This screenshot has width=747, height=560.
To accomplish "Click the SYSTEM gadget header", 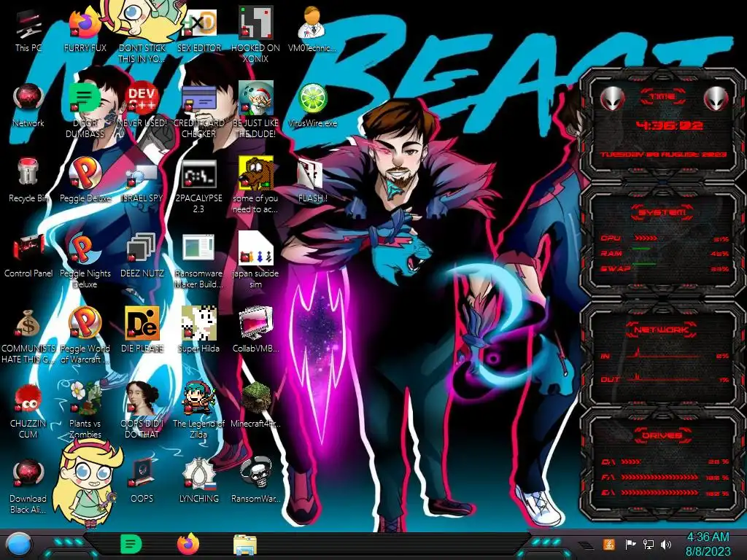I will tap(662, 212).
